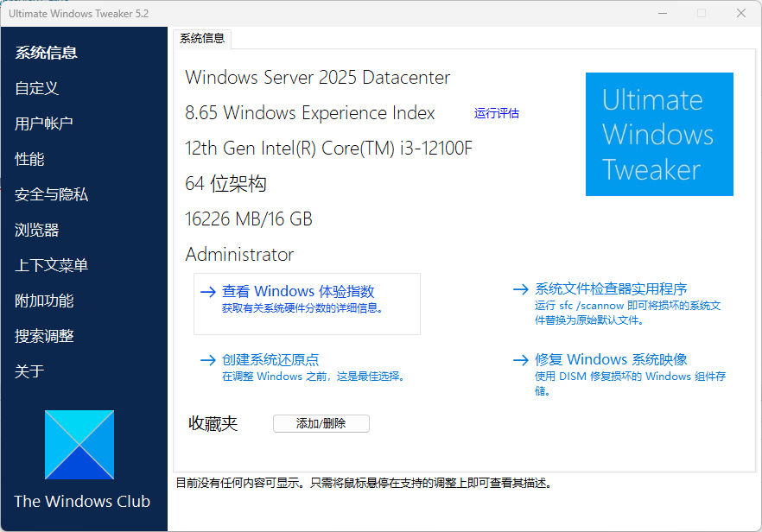Click arrow icon beside 修复 Windows 系统映像

[521, 359]
